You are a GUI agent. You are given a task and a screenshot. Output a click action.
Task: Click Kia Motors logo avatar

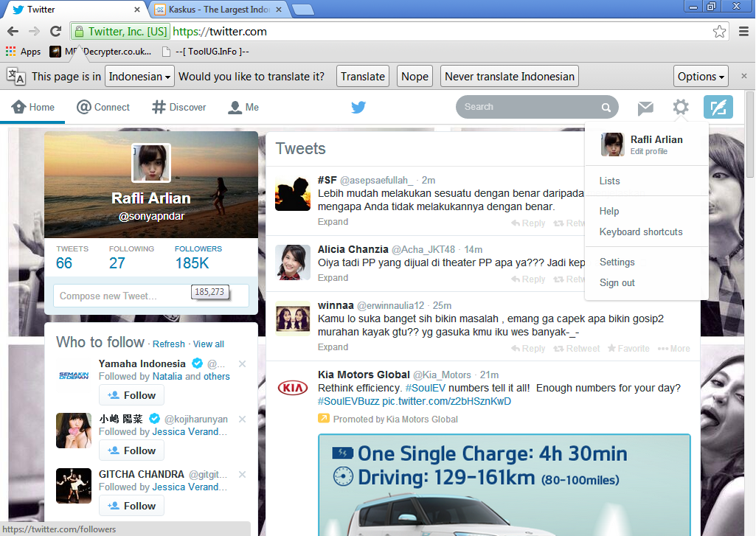[x=293, y=388]
